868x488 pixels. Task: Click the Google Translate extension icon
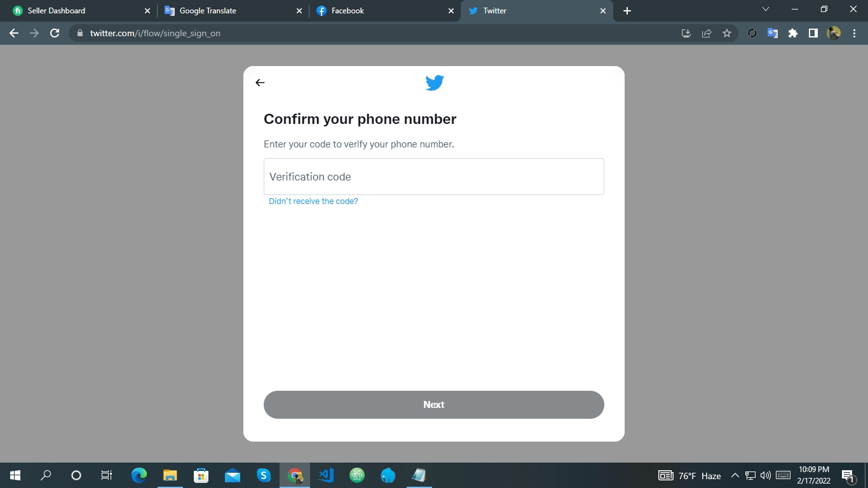[x=773, y=33]
